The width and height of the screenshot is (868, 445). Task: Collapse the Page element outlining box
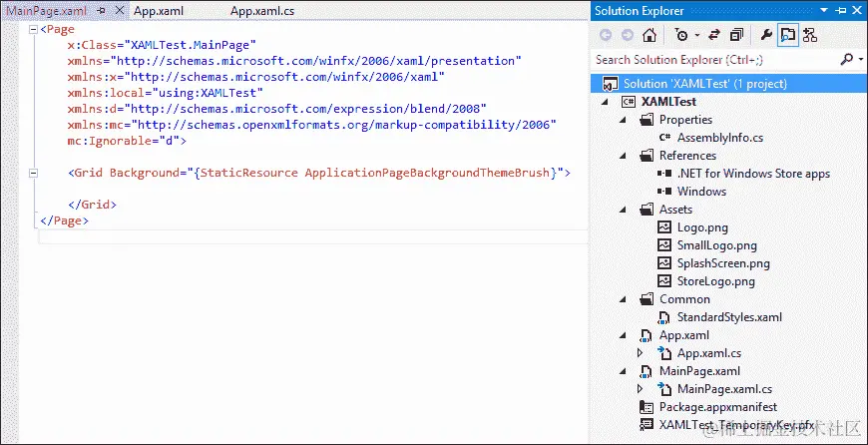click(34, 29)
